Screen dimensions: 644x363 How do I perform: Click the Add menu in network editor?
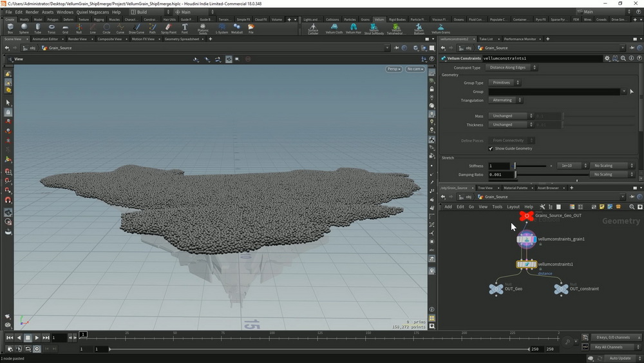point(448,207)
